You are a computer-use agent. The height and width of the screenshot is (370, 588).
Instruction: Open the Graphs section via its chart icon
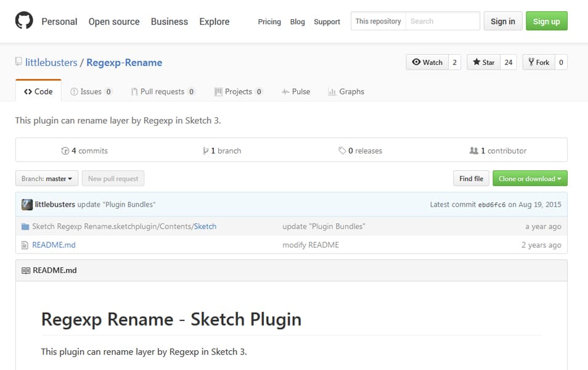click(x=332, y=91)
